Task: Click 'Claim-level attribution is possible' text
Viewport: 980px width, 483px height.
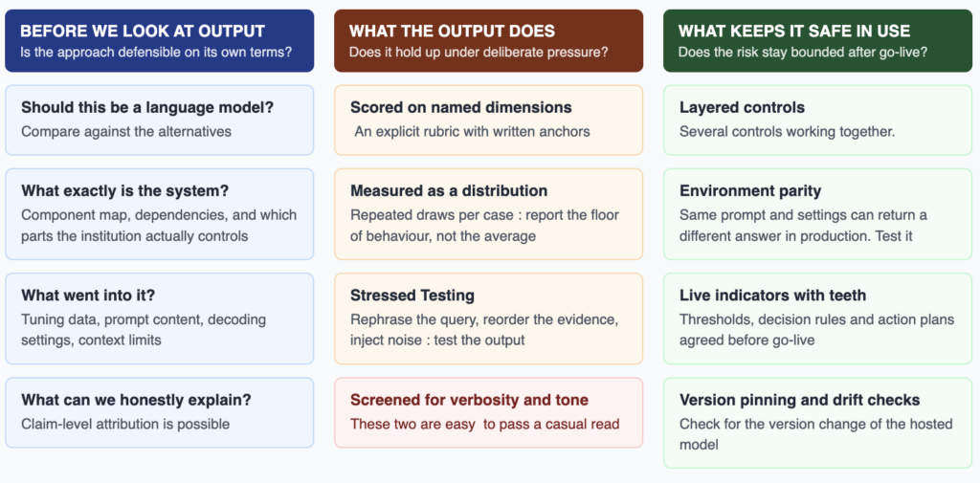Action: pyautogui.click(x=125, y=425)
